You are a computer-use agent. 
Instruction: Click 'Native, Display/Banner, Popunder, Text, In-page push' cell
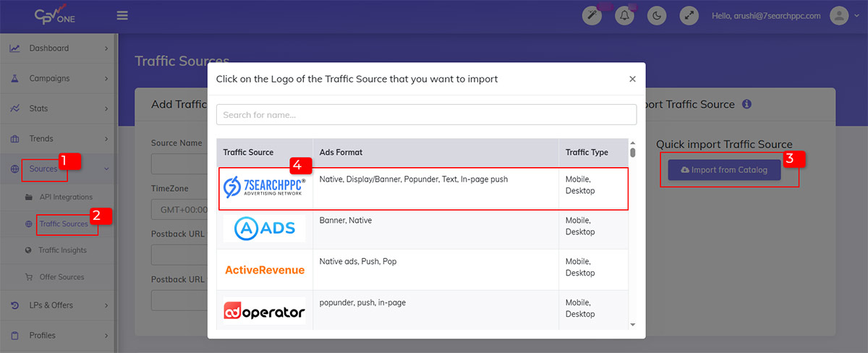click(435, 188)
